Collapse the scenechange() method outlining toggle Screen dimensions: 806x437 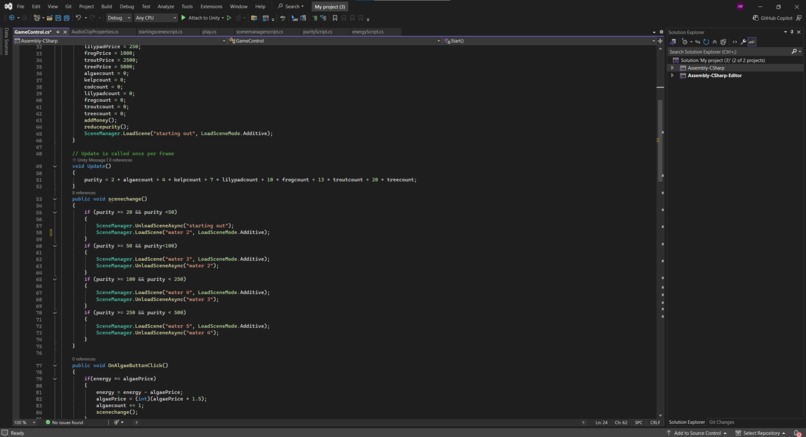click(54, 199)
